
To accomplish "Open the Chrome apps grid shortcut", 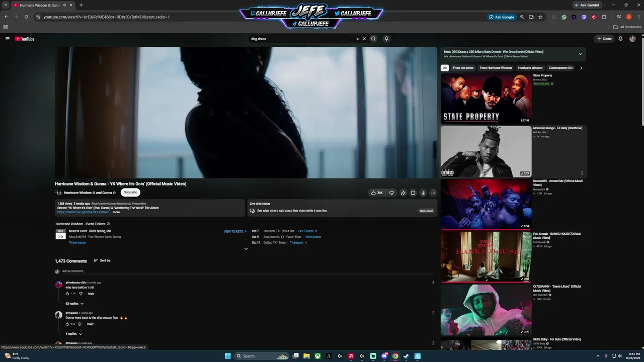I will [6, 27].
